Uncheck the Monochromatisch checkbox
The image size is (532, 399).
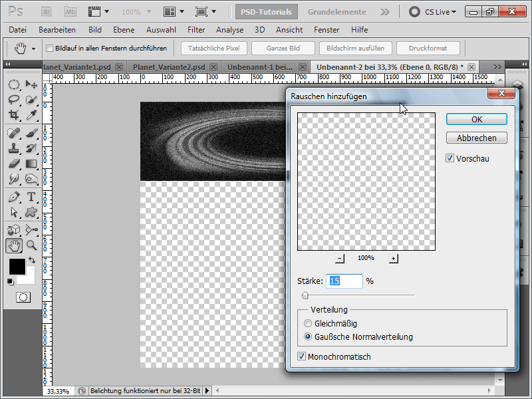[x=301, y=356]
